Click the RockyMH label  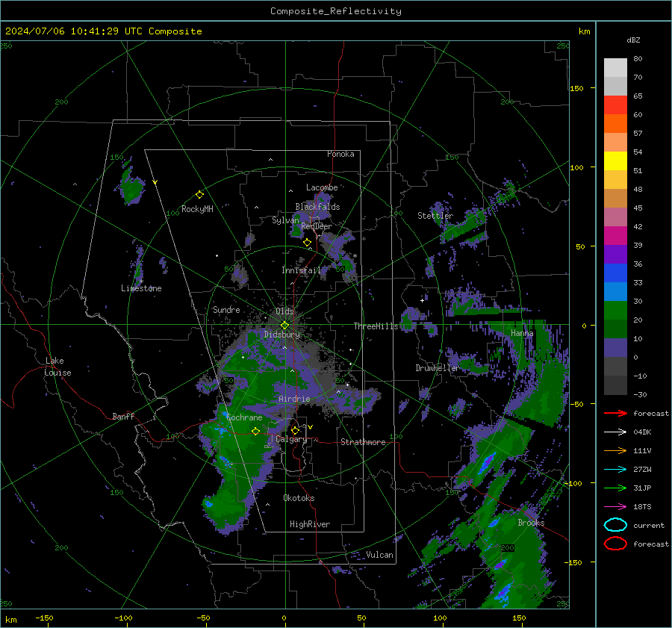[x=197, y=209]
